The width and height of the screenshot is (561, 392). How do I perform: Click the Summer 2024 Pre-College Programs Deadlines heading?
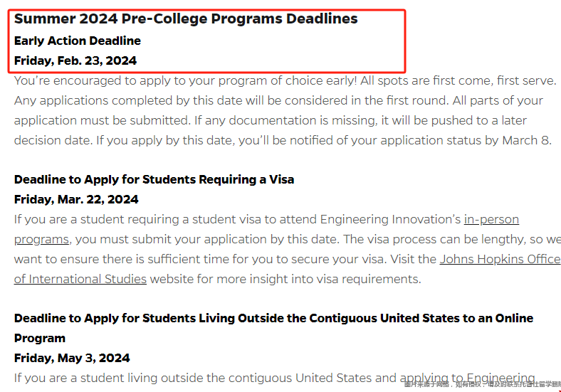[186, 19]
